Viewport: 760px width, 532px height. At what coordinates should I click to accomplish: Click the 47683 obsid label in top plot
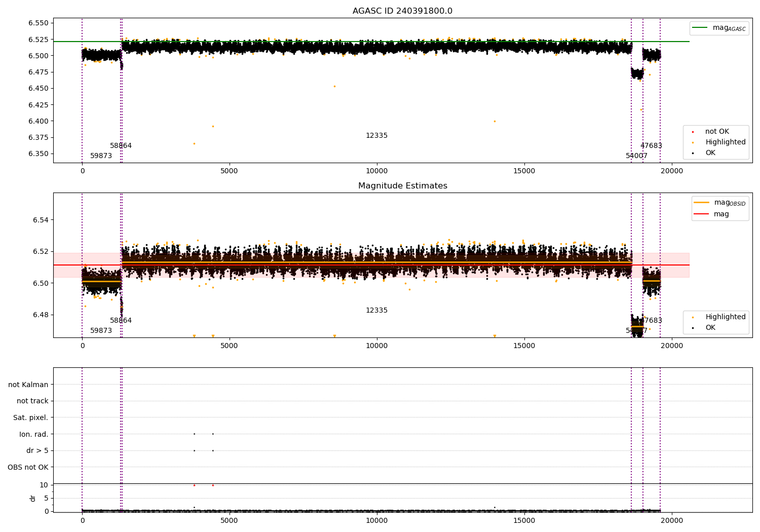coord(651,146)
